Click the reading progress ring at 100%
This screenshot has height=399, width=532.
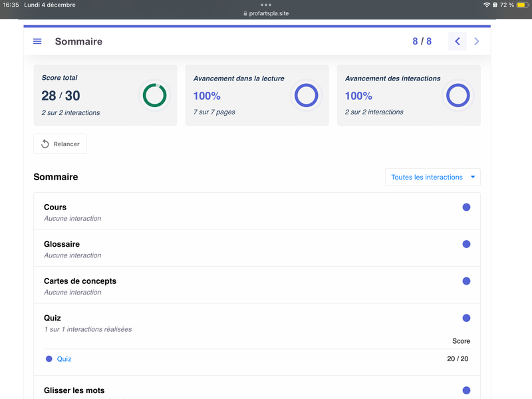tap(306, 95)
